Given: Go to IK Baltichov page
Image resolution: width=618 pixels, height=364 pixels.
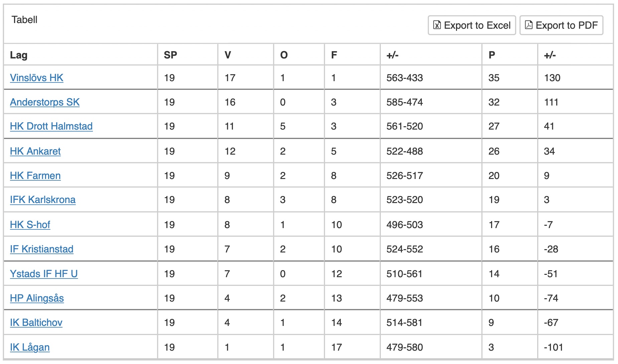Looking at the screenshot, I should coord(36,323).
